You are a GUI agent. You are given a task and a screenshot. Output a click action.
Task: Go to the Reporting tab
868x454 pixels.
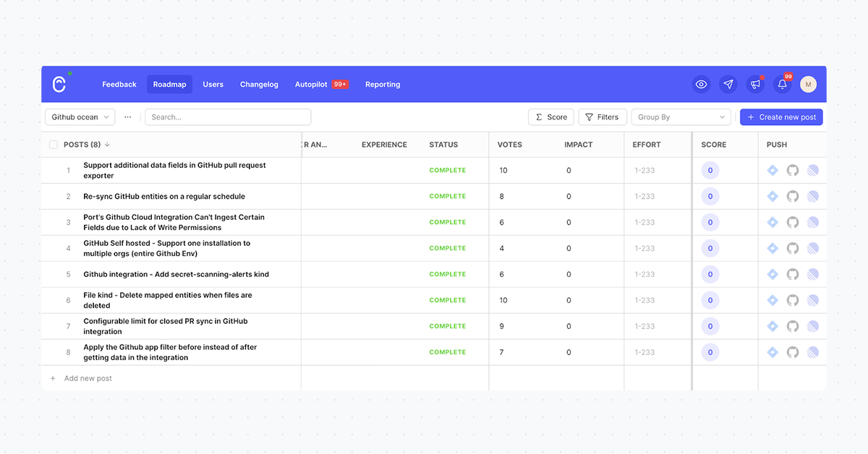[383, 85]
